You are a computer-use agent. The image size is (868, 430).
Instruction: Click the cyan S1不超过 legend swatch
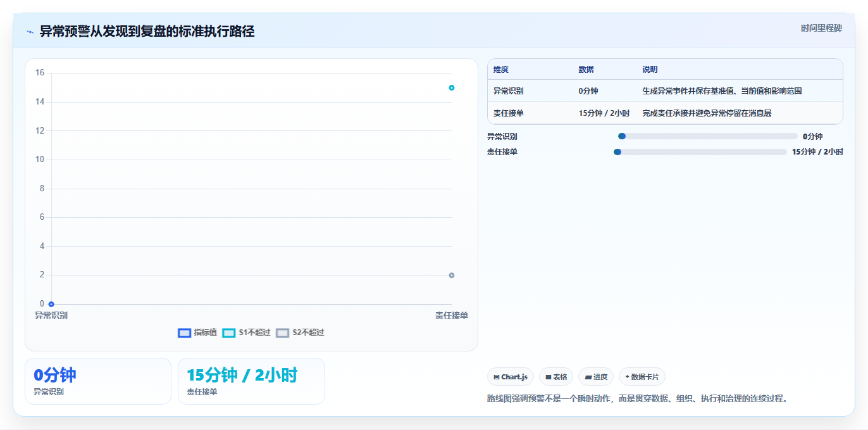pyautogui.click(x=229, y=333)
